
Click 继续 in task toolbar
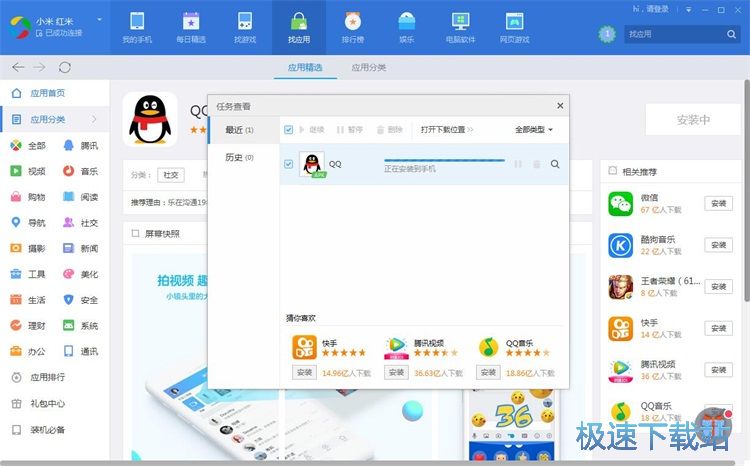tap(312, 130)
